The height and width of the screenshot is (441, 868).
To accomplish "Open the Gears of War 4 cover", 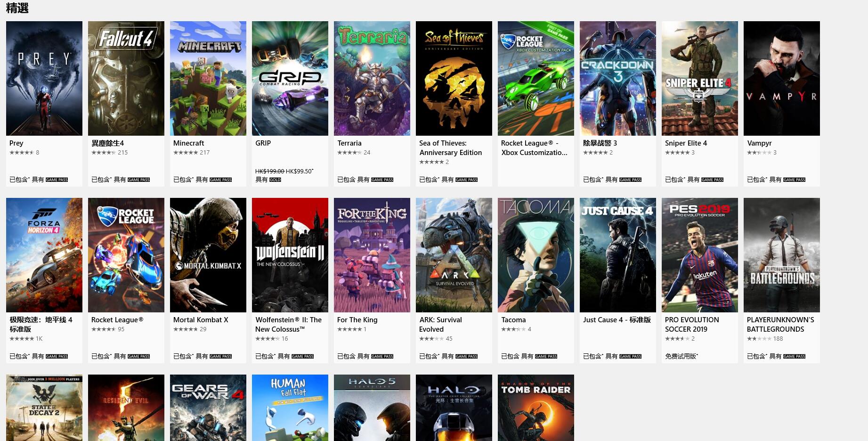I will [208, 408].
